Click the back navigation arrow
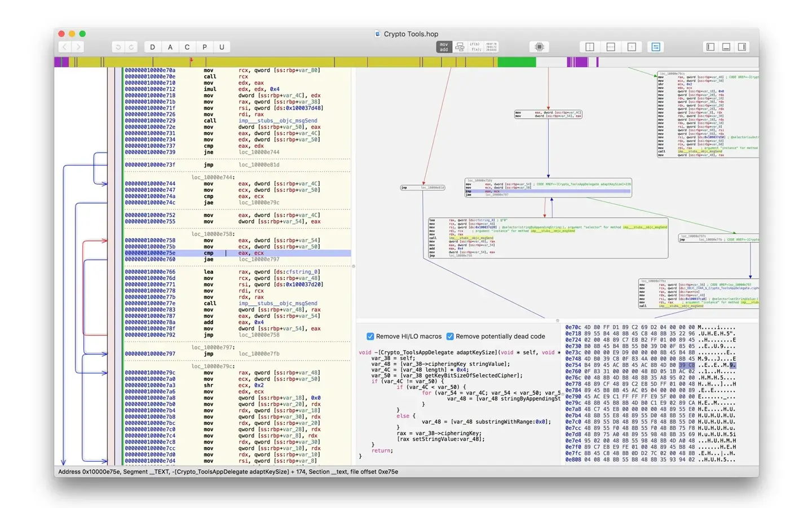Image resolution: width=812 pixels, height=508 pixels. coord(65,47)
